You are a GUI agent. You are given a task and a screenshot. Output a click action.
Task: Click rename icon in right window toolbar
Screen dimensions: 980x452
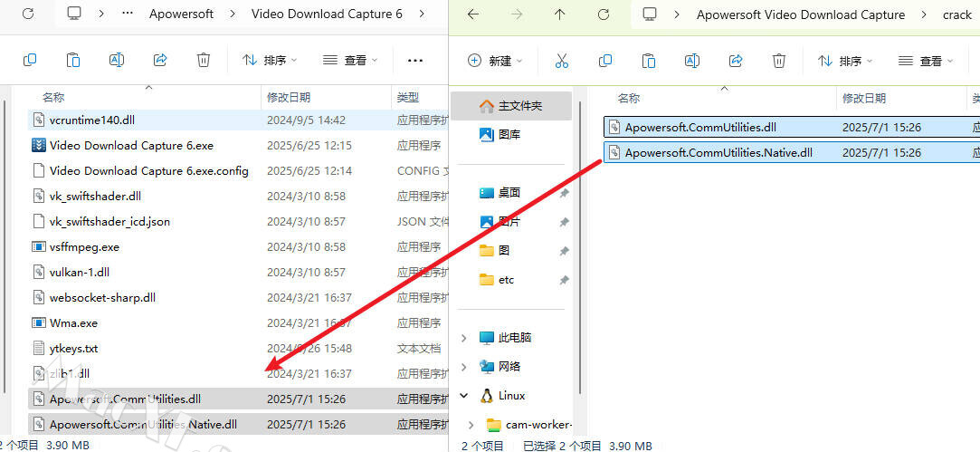[x=692, y=61]
